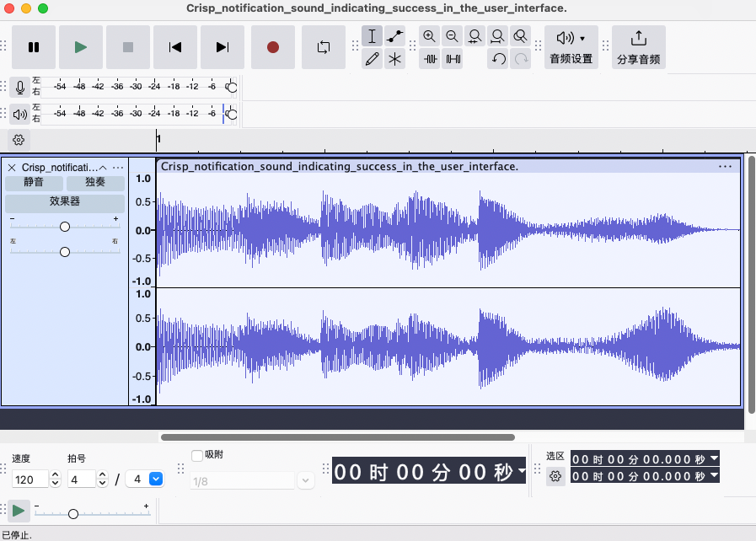Silence audio selection icon

452,59
